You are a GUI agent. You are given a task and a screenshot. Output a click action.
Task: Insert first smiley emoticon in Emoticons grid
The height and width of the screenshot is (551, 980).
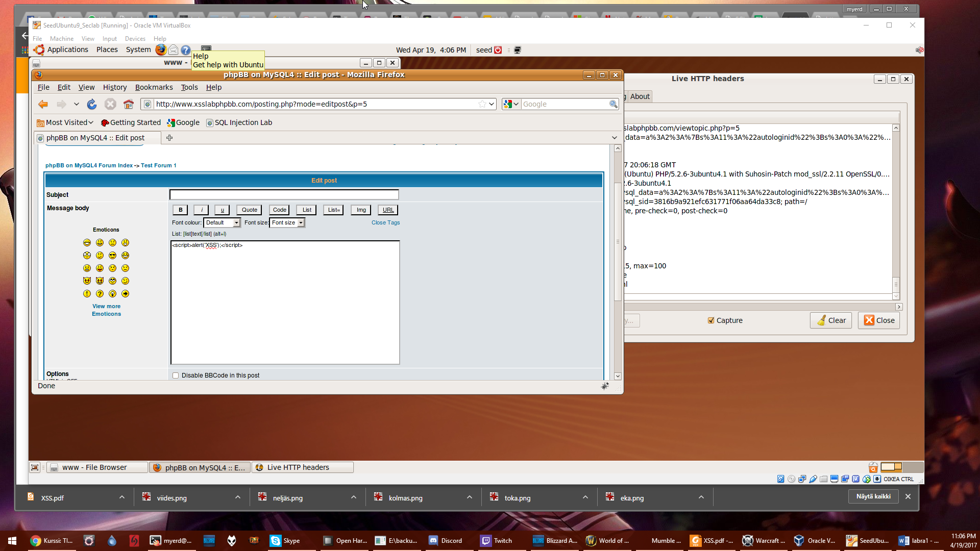point(87,243)
